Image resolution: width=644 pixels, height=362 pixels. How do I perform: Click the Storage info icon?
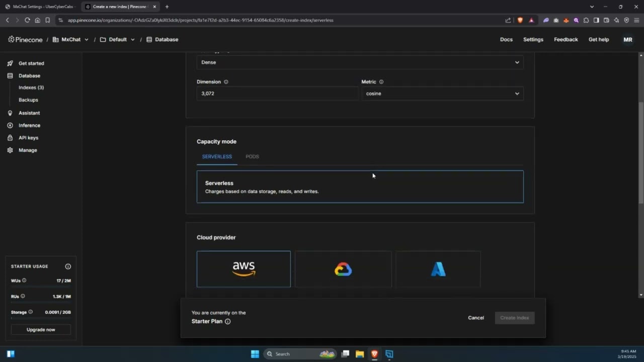tap(30, 312)
